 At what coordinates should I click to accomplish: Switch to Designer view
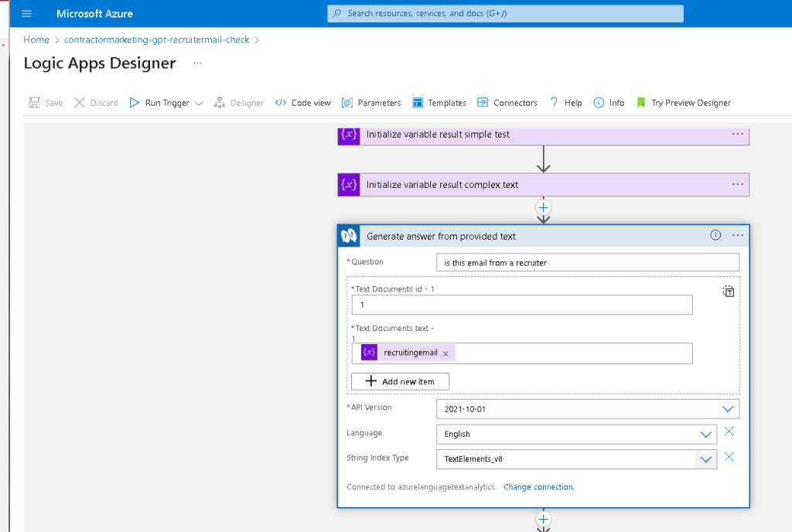pyautogui.click(x=239, y=103)
